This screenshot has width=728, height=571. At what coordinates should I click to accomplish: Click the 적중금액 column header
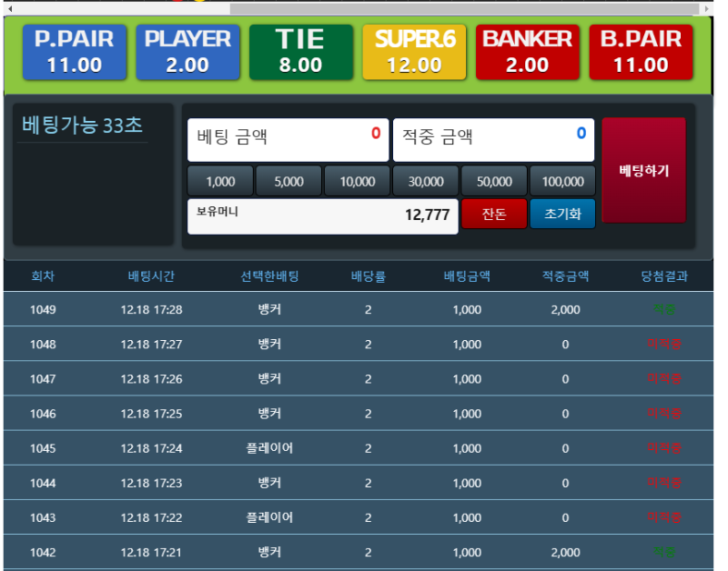pyautogui.click(x=565, y=276)
